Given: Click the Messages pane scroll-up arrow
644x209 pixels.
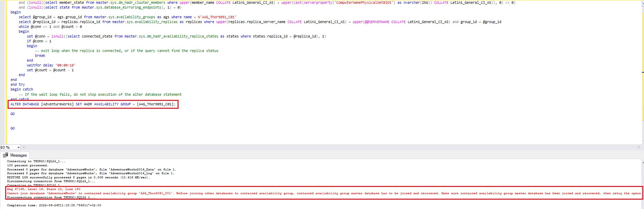Looking at the screenshot, I should click(642, 161).
